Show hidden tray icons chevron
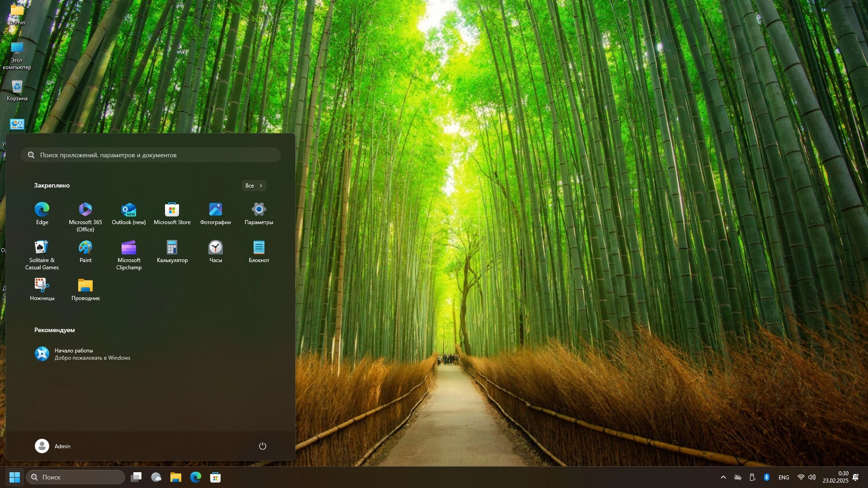Viewport: 868px width, 488px height. point(723,477)
